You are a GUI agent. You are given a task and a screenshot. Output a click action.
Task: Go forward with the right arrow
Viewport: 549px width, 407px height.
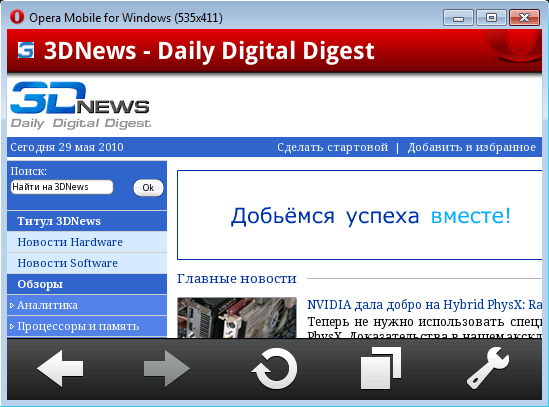[167, 368]
